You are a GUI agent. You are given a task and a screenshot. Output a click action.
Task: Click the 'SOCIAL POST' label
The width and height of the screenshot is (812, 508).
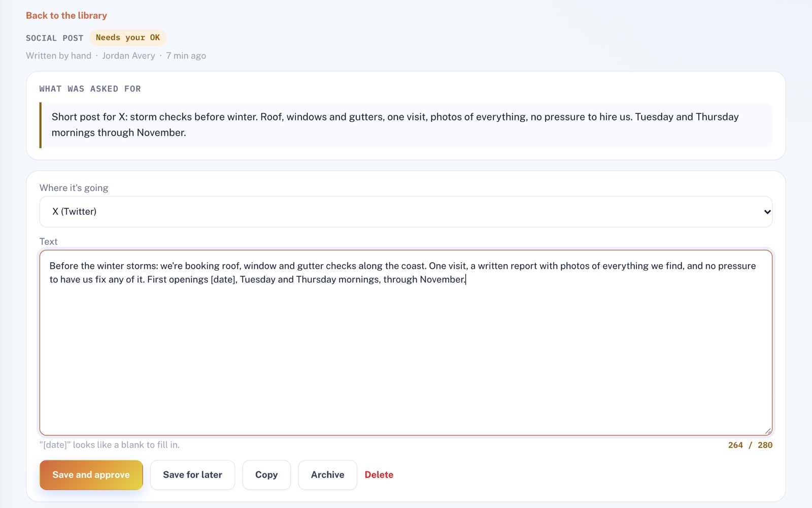pos(55,38)
